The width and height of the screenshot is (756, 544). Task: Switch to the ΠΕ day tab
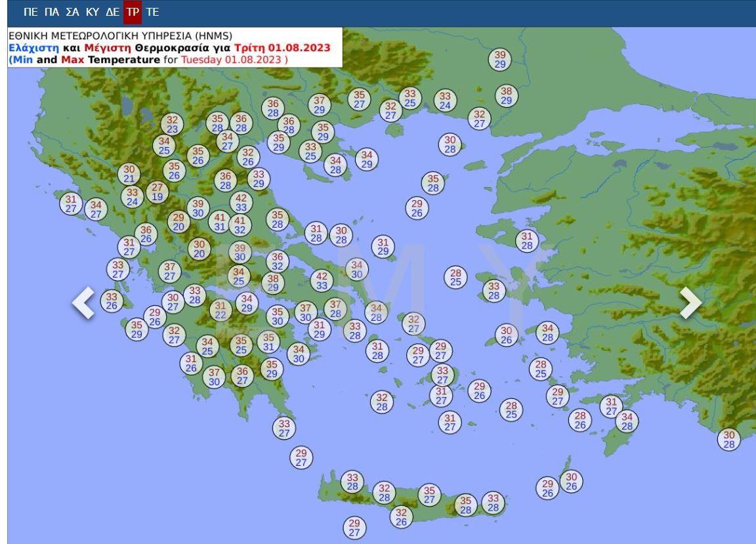tap(30, 12)
